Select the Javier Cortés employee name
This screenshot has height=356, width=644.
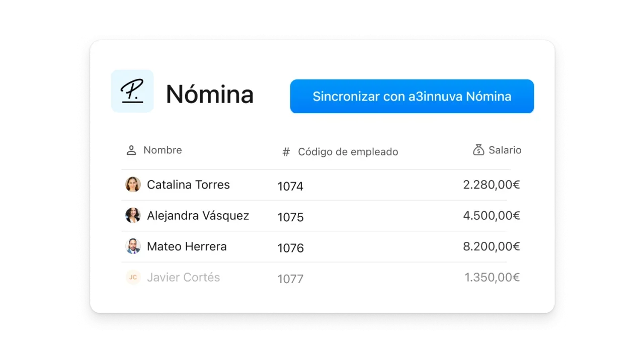183,277
